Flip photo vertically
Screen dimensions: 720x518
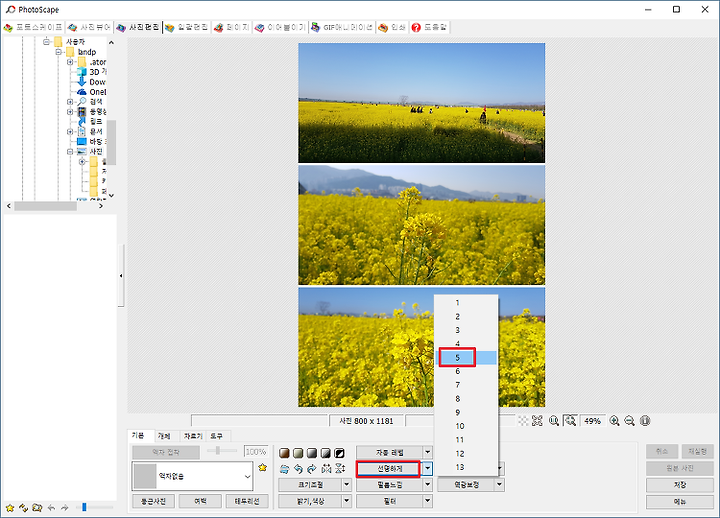(x=340, y=469)
